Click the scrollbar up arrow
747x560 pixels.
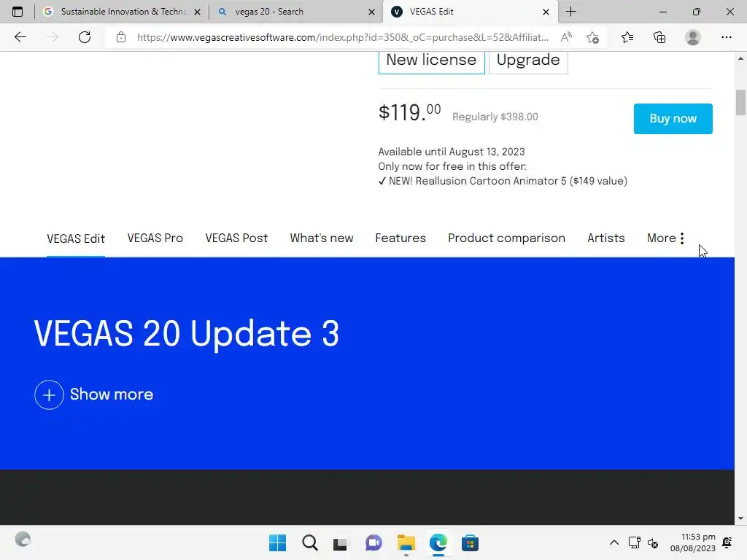click(x=740, y=58)
